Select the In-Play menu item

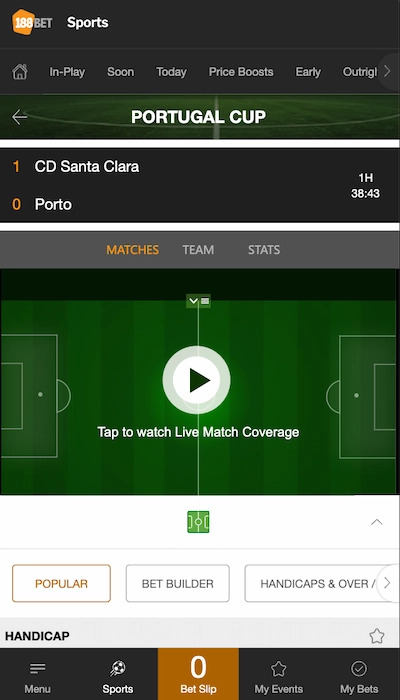click(x=67, y=72)
